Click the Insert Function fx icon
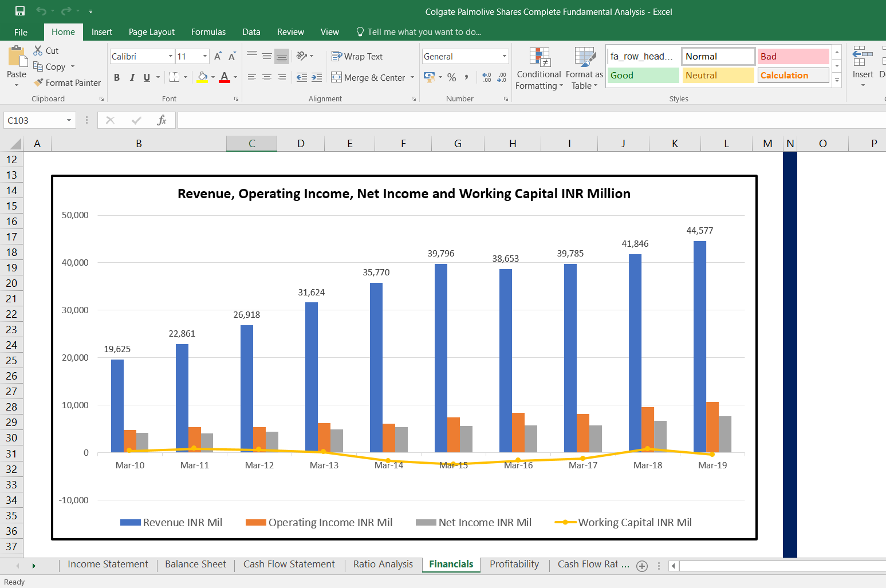886x588 pixels. pyautogui.click(x=162, y=120)
